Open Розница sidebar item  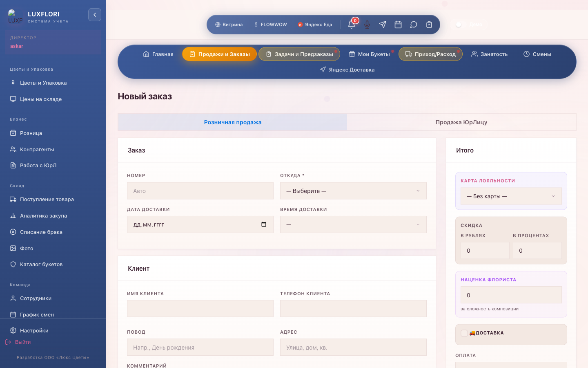point(53,133)
